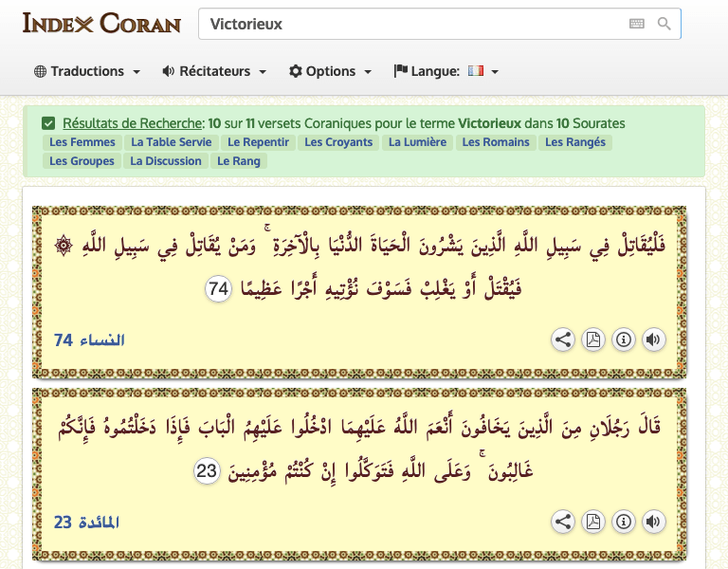The width and height of the screenshot is (728, 569).
Task: Click the search field containing Victorieux
Action: coord(408,24)
